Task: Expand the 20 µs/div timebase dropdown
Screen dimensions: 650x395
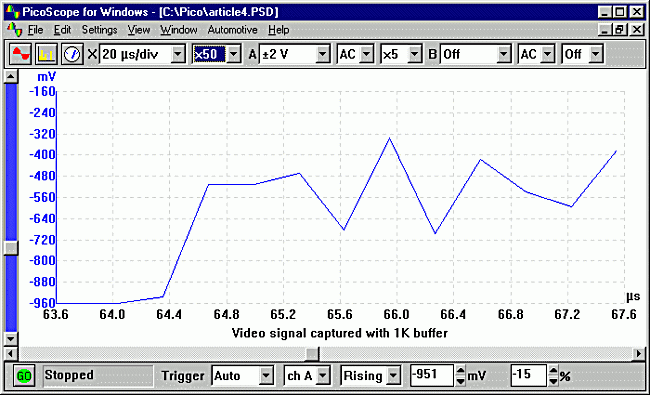Action: click(x=178, y=54)
